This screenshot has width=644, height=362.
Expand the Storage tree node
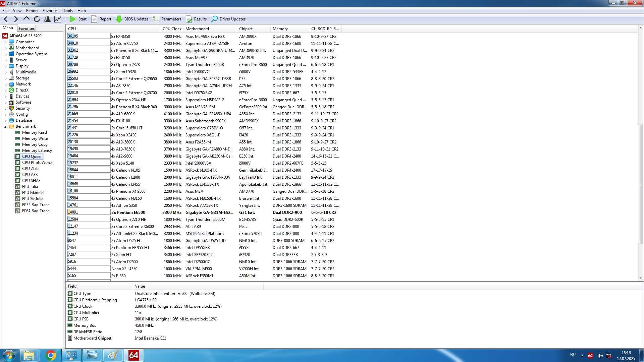5,78
